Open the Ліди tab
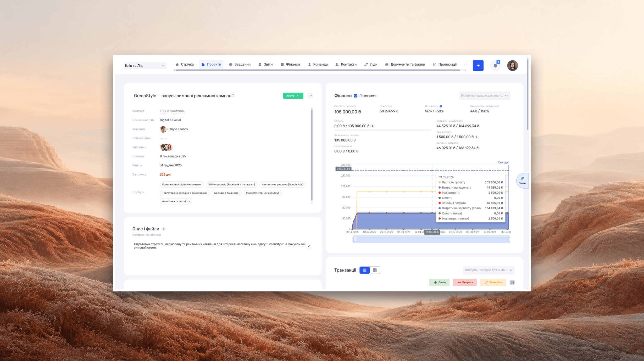 pos(371,64)
